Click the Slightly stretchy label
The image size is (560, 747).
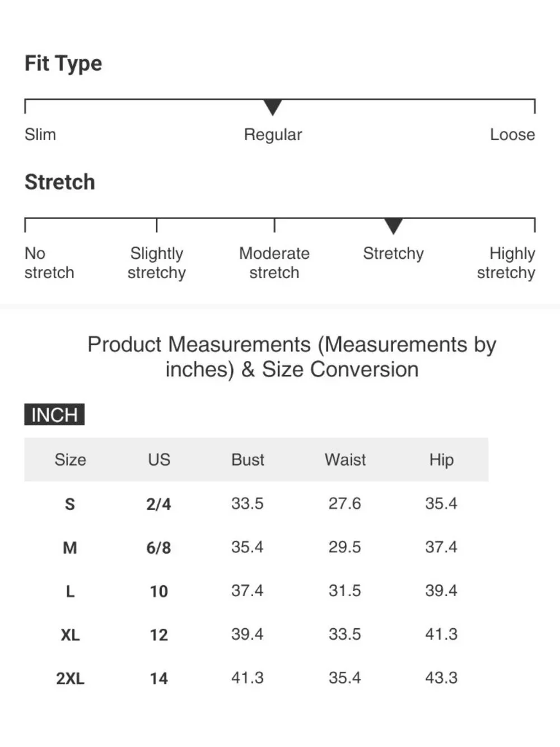click(x=157, y=263)
